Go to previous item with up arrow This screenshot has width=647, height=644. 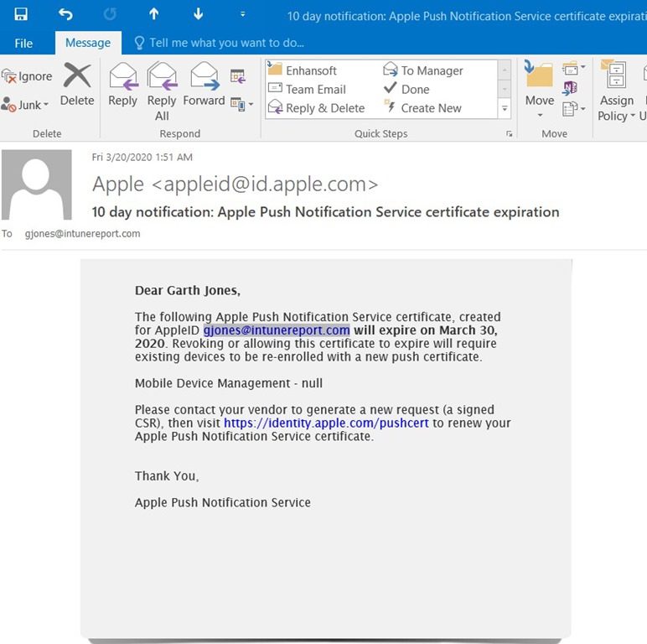(x=154, y=14)
